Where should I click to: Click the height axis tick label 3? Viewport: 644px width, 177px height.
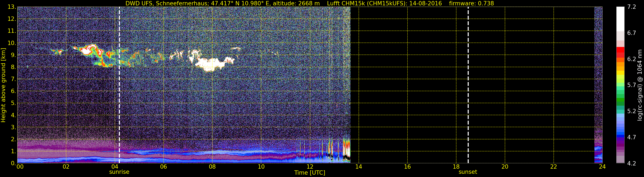pos(13,127)
